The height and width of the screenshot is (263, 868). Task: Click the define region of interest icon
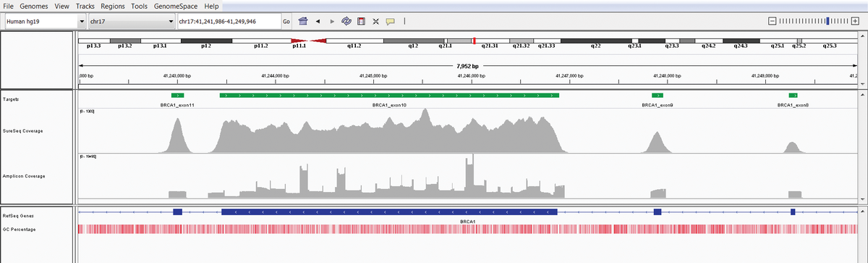click(361, 21)
